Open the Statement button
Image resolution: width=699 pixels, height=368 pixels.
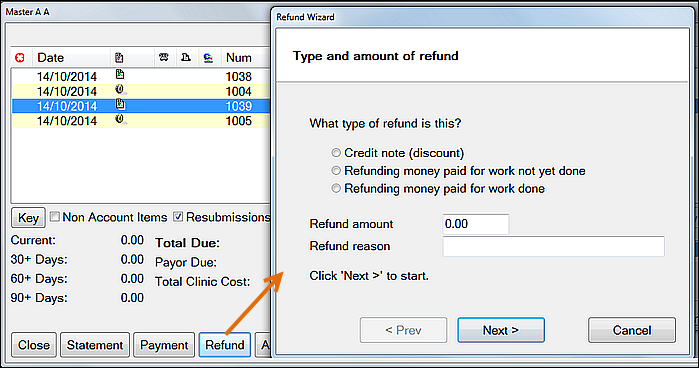point(95,345)
